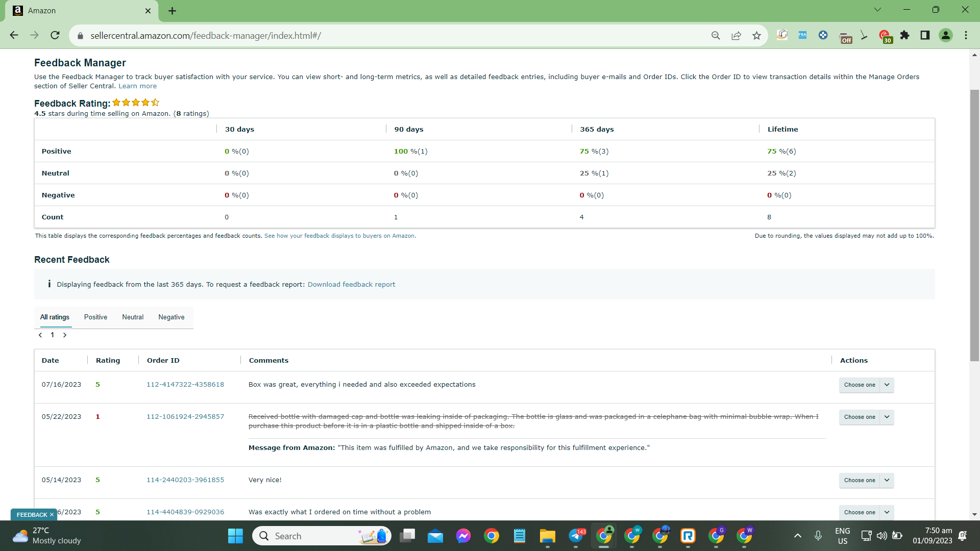Toggle the browser side panel

pos(925,35)
